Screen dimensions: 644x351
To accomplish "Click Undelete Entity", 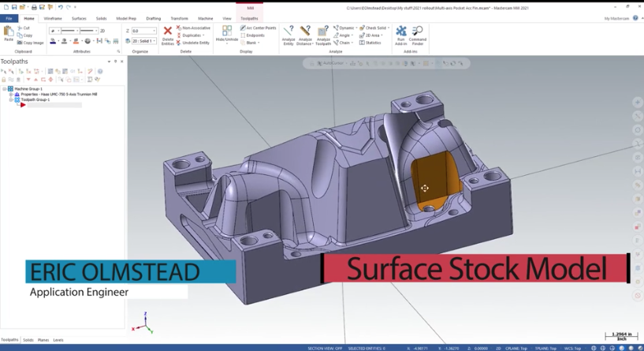I will pyautogui.click(x=193, y=43).
